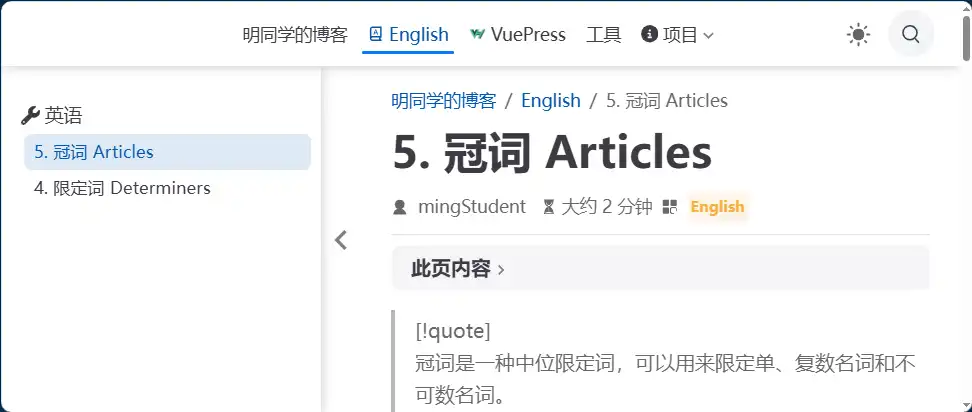Image resolution: width=972 pixels, height=412 pixels.
Task: Select 5. 冠词 Articles in sidebar
Action: (x=94, y=152)
